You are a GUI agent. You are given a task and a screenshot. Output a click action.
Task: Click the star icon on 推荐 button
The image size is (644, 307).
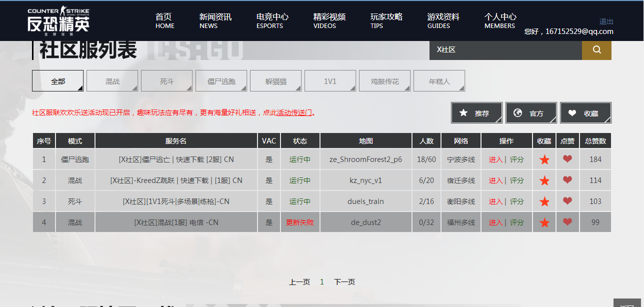pos(463,113)
